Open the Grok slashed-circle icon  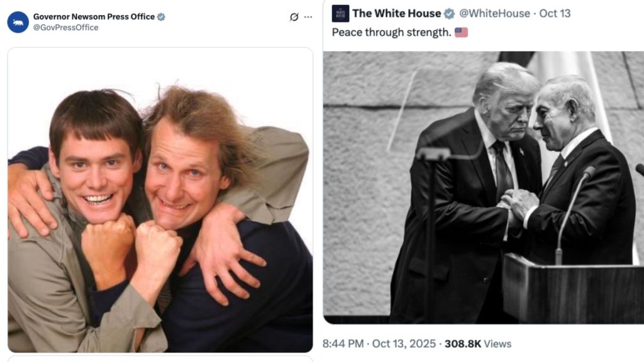click(294, 17)
